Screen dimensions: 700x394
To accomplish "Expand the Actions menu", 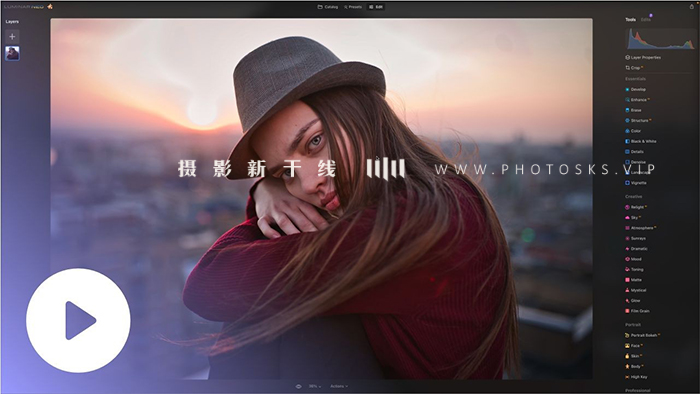I will pos(339,386).
